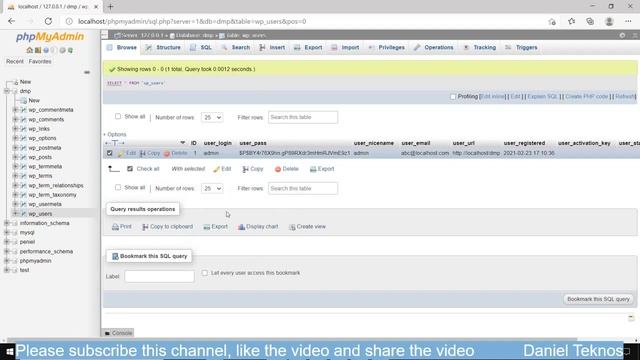Enable the lower Show all checkbox
Viewport: 640px width, 360px height.
[x=118, y=187]
